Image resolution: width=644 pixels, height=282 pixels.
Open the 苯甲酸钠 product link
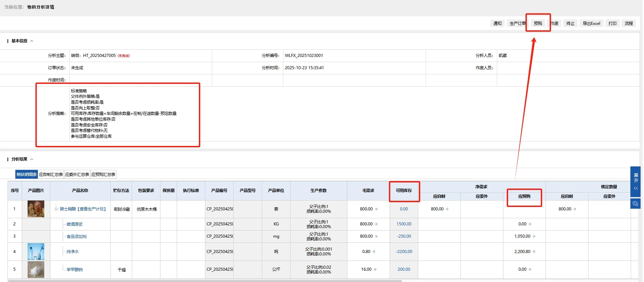click(x=75, y=270)
